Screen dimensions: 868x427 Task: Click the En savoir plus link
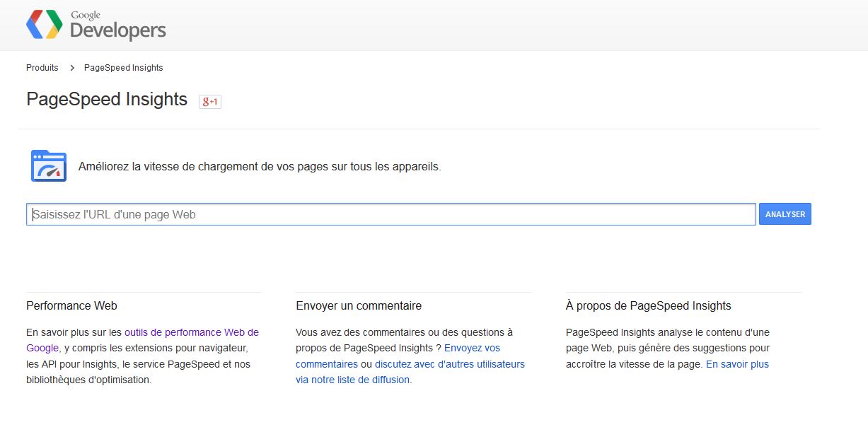coord(737,365)
